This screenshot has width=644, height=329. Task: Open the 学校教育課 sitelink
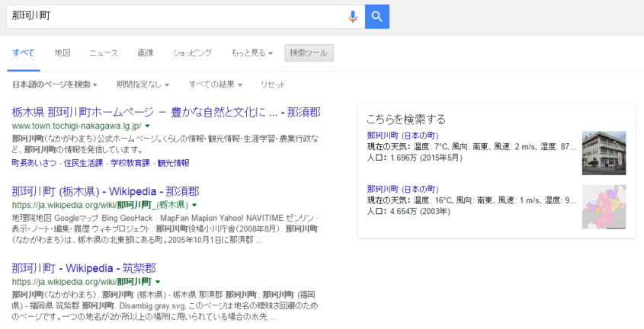(130, 163)
